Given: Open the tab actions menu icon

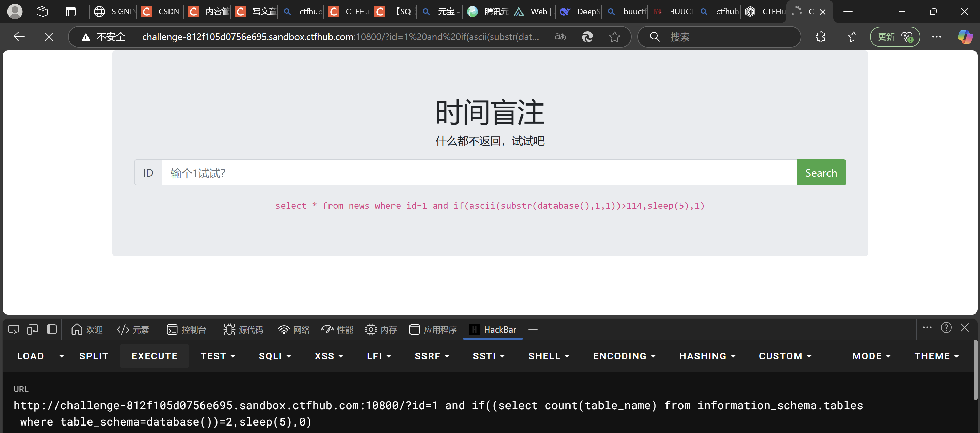Looking at the screenshot, I should [71, 12].
